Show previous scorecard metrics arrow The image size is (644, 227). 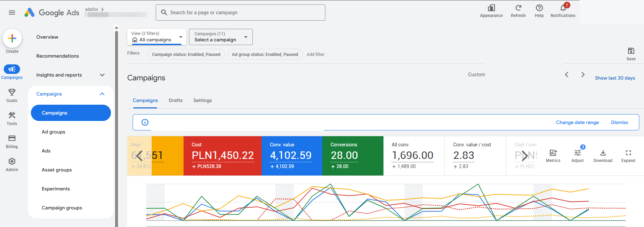[139, 156]
